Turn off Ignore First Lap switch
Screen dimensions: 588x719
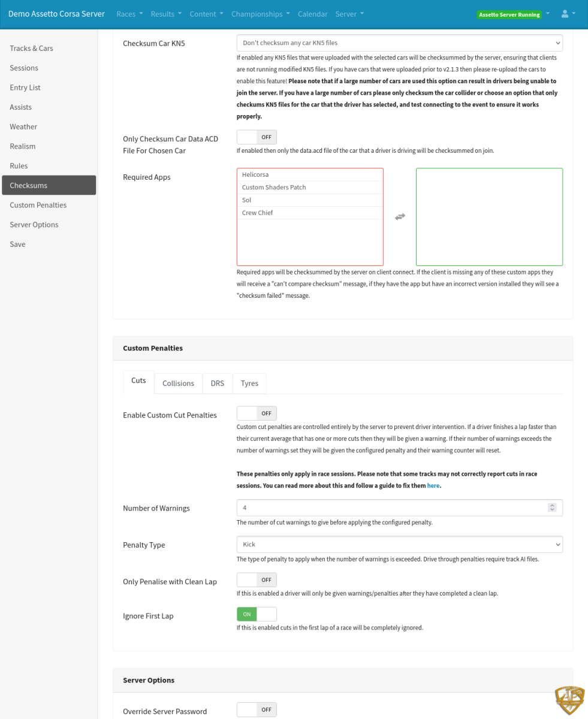(257, 614)
